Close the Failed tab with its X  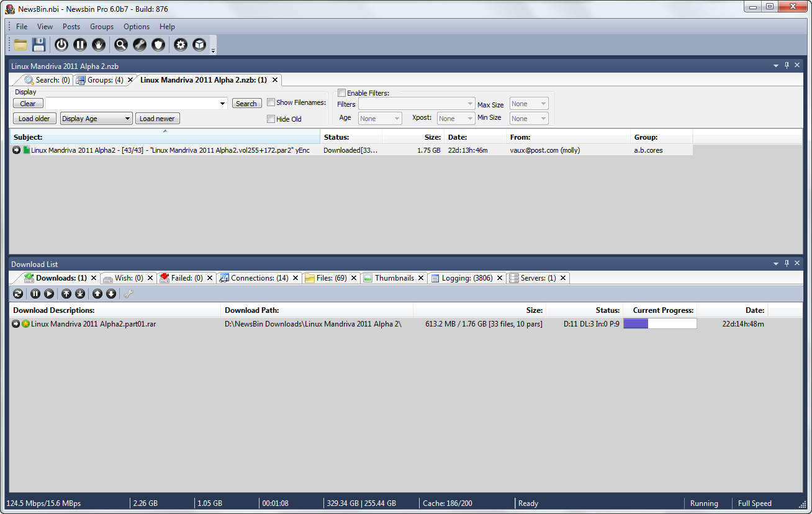210,278
